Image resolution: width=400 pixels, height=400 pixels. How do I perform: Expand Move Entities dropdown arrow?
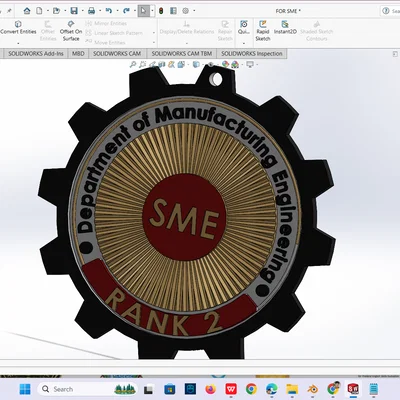tap(154, 42)
